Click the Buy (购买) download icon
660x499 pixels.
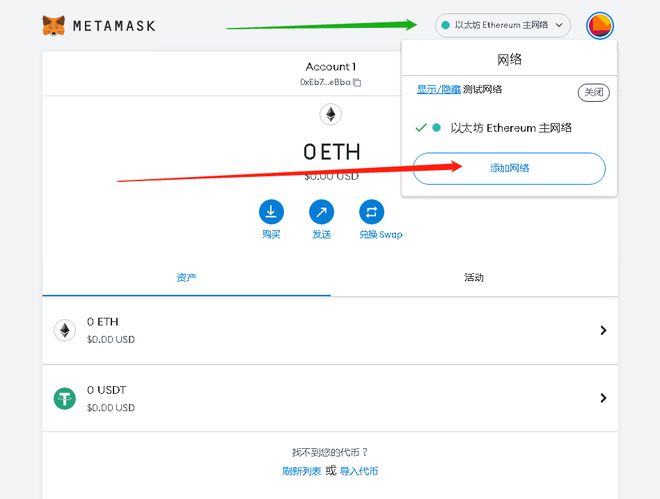(271, 212)
